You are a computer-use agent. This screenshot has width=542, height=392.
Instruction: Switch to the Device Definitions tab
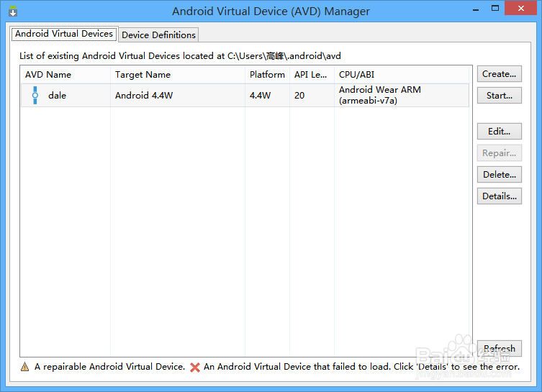pyautogui.click(x=158, y=35)
